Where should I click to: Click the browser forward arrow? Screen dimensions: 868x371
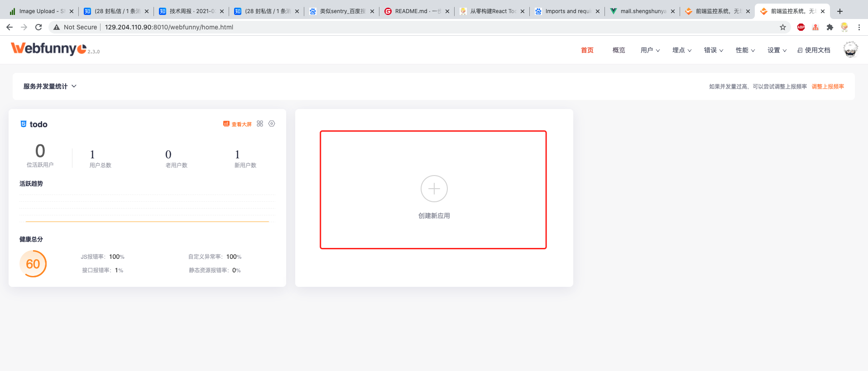point(24,27)
